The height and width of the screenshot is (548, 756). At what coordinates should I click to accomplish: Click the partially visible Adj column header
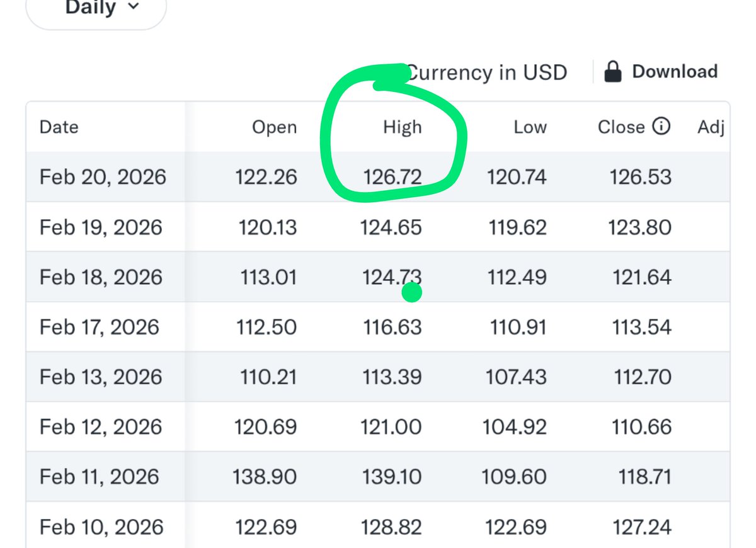(x=711, y=128)
